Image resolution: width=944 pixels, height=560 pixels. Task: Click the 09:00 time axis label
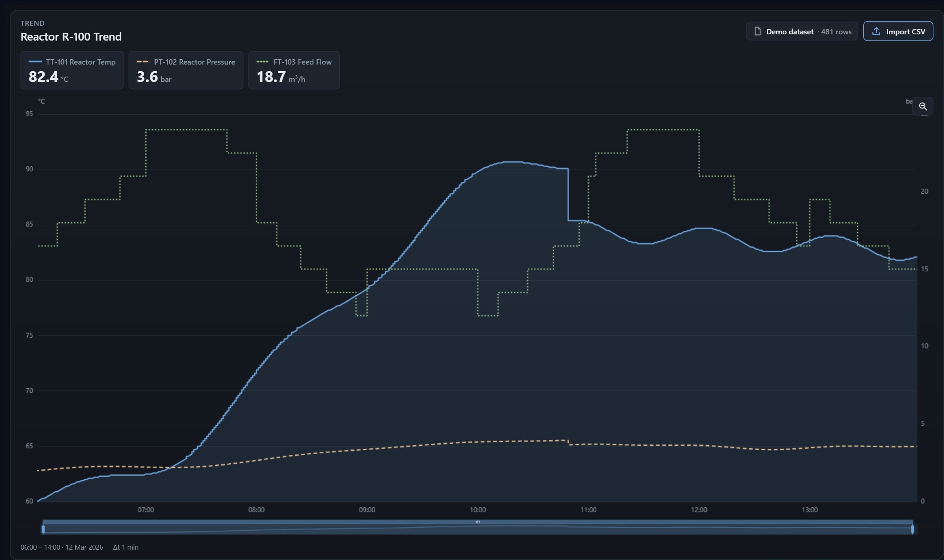point(367,510)
